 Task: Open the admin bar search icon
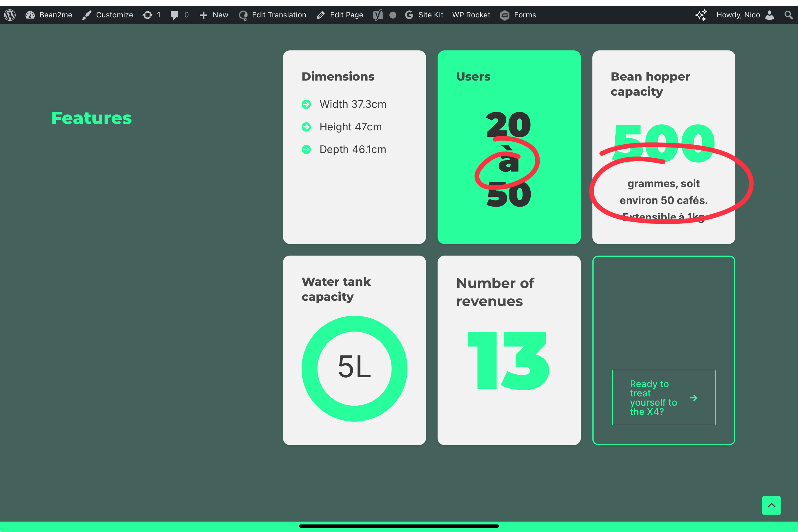788,15
